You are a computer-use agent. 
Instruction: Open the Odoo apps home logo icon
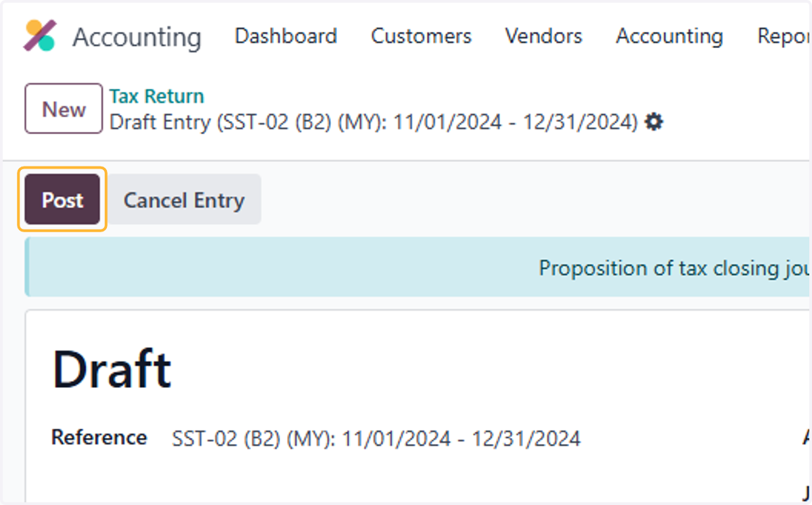point(41,36)
